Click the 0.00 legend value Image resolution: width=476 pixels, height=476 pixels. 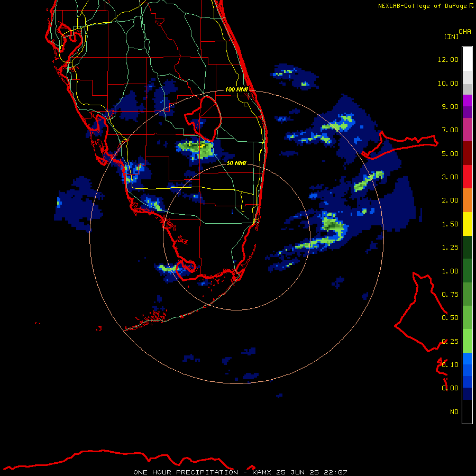(450, 388)
